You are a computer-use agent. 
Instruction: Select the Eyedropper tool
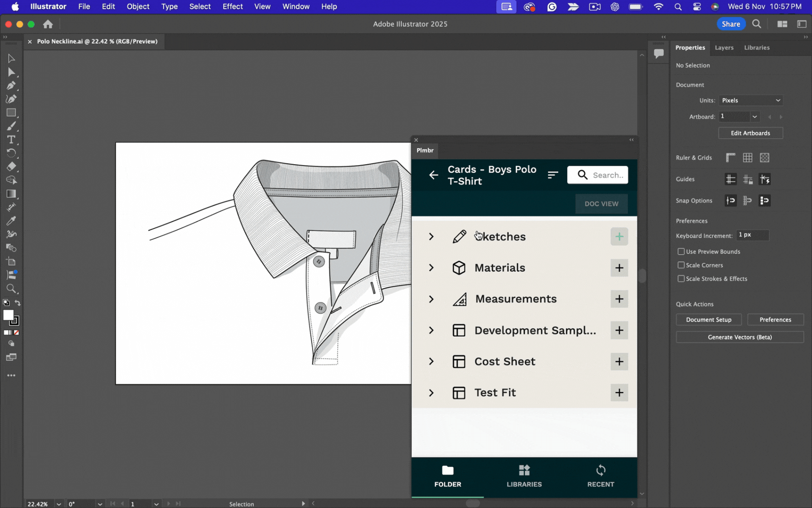click(11, 221)
